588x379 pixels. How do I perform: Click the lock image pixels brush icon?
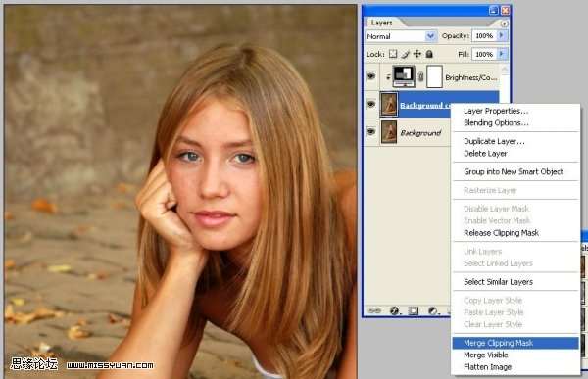coord(405,55)
